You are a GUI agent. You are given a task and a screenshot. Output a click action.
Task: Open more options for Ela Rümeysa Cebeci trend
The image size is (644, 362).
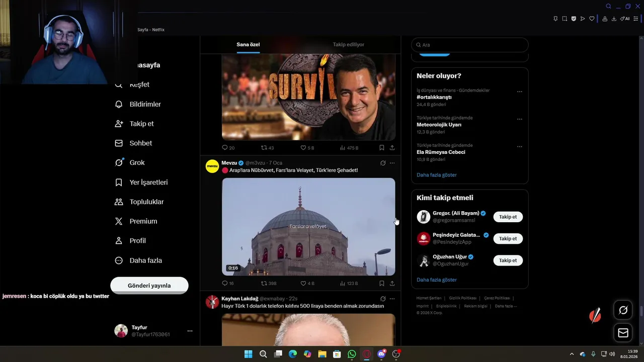pyautogui.click(x=520, y=147)
